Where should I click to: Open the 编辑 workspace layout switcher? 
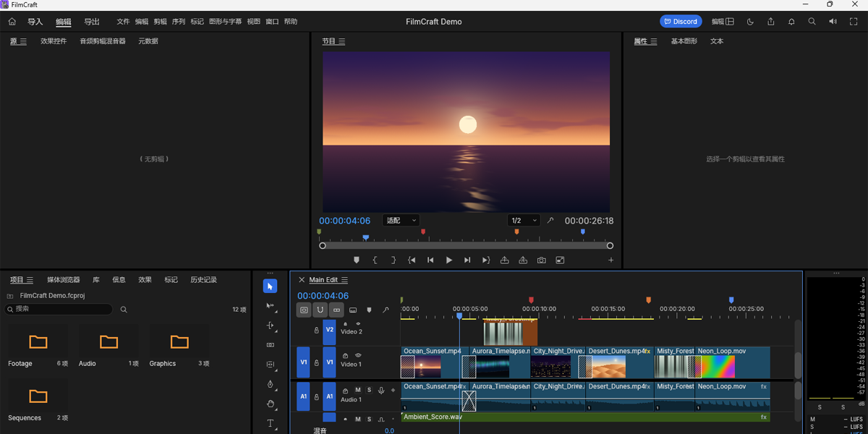click(723, 22)
